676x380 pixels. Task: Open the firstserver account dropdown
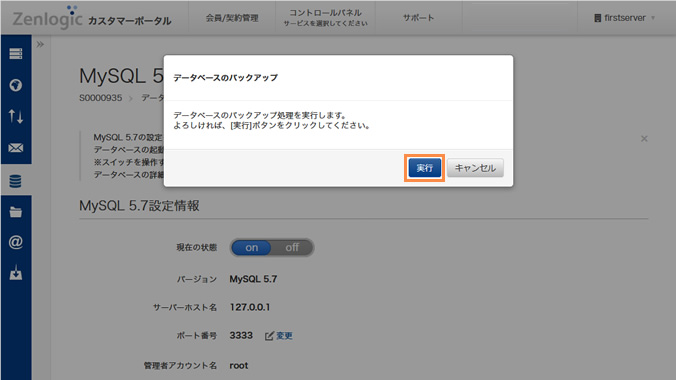point(625,18)
